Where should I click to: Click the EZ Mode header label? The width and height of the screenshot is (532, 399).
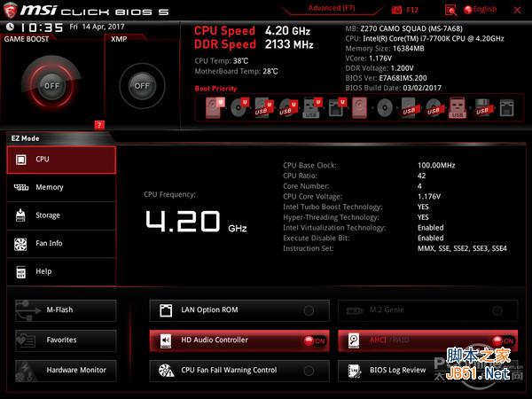(25, 138)
